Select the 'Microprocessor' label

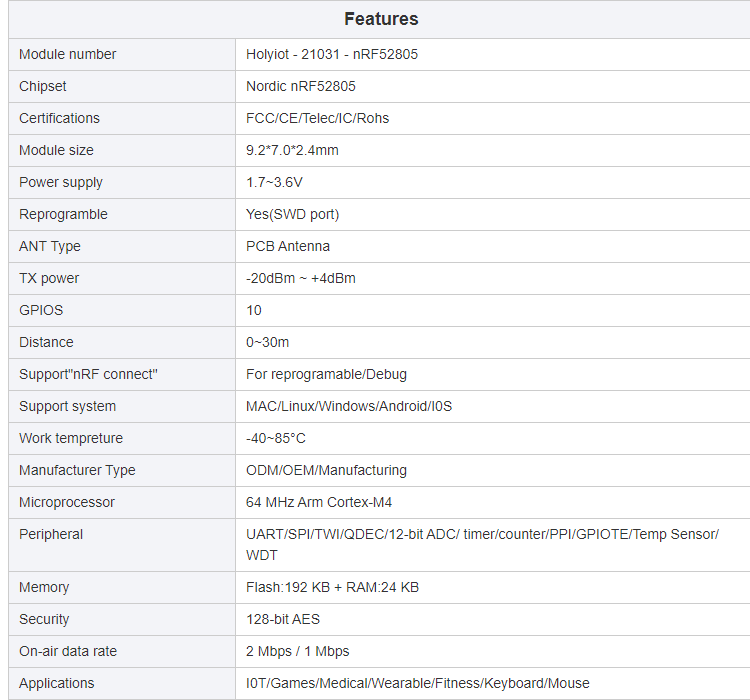(x=67, y=502)
